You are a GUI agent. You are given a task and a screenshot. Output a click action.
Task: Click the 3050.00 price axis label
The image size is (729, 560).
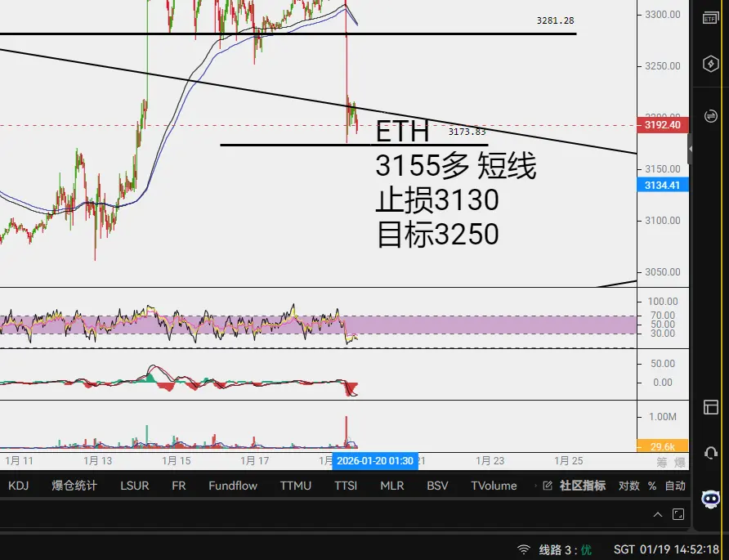(663, 272)
